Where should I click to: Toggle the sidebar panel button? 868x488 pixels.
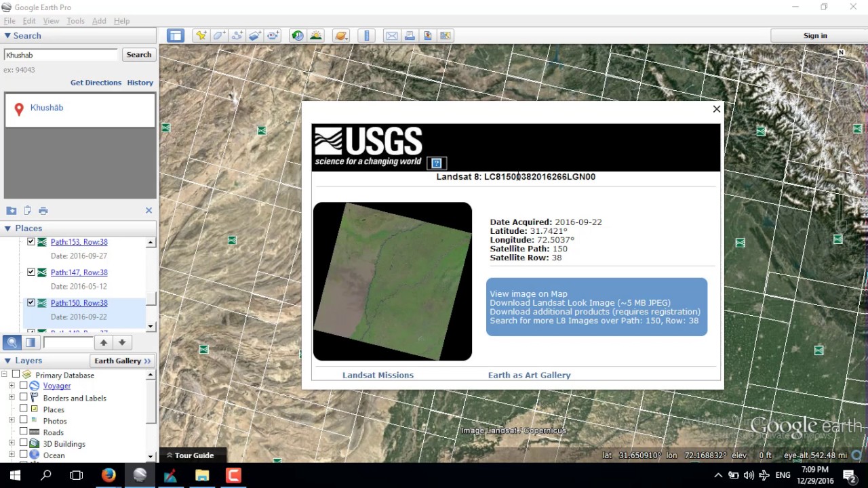click(x=176, y=36)
